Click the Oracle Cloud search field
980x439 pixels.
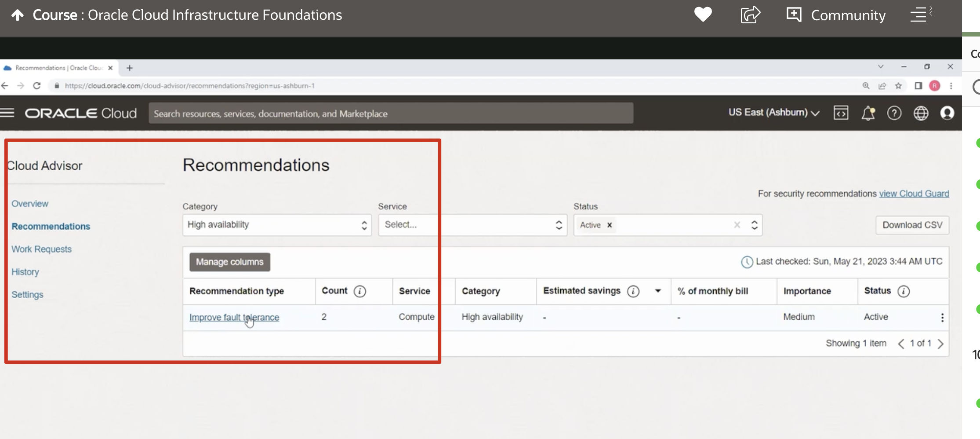tap(391, 113)
